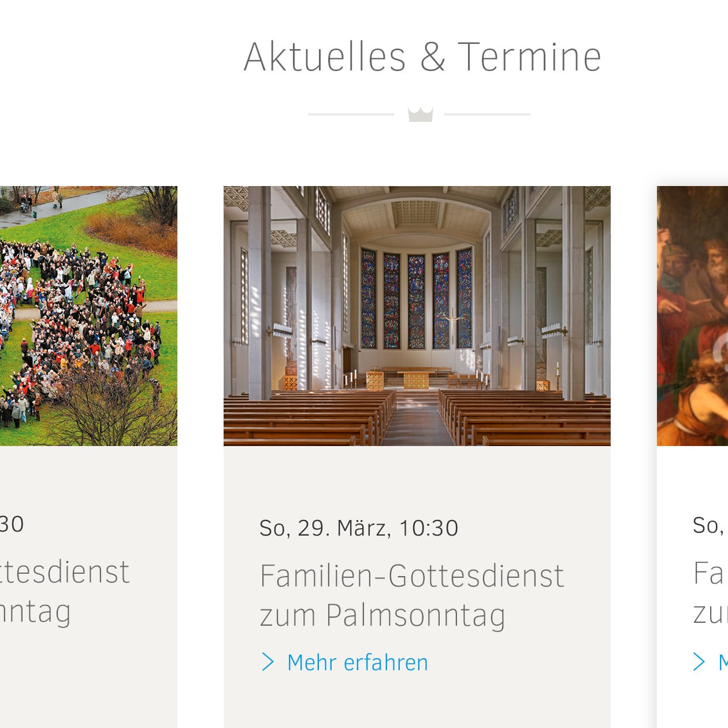Click the crown divider icon under the heading
The height and width of the screenshot is (728, 728).
420,114
